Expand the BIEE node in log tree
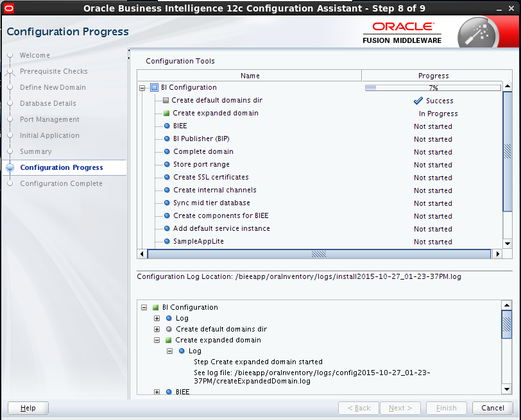Screen dimensions: 521x420 (157, 392)
